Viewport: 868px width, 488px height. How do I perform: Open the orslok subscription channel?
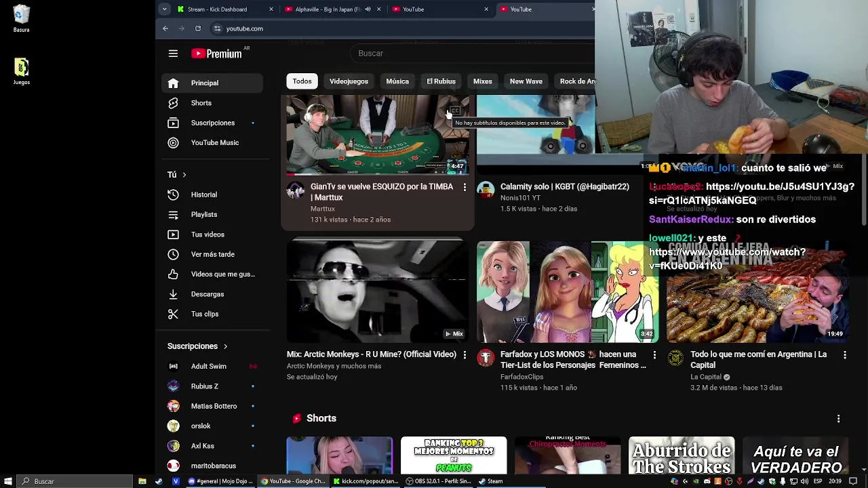pyautogui.click(x=212, y=426)
